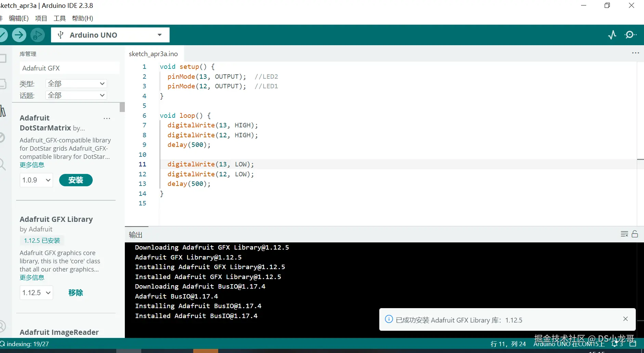The image size is (644, 353).
Task: Open 更多信息 link for GFX Library
Action: (x=32, y=278)
